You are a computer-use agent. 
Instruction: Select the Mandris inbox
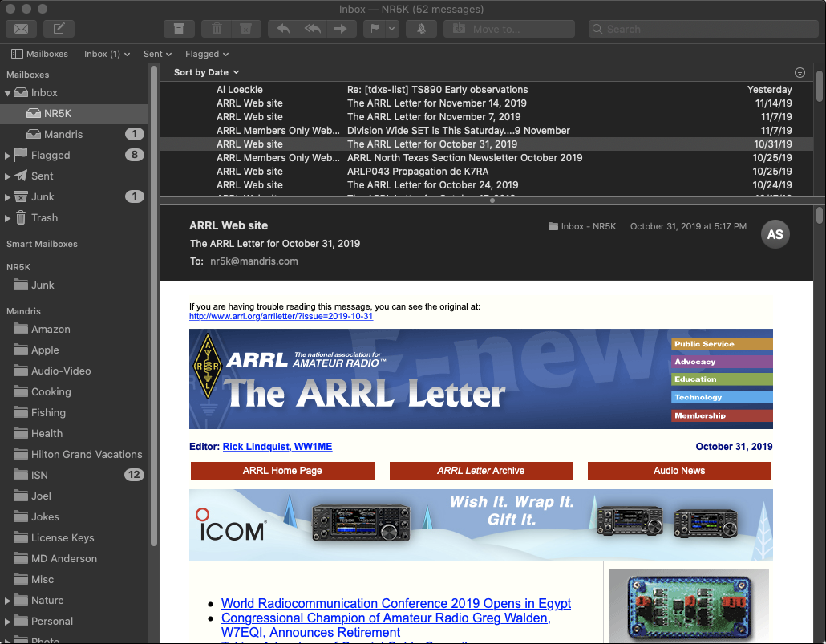click(x=74, y=135)
